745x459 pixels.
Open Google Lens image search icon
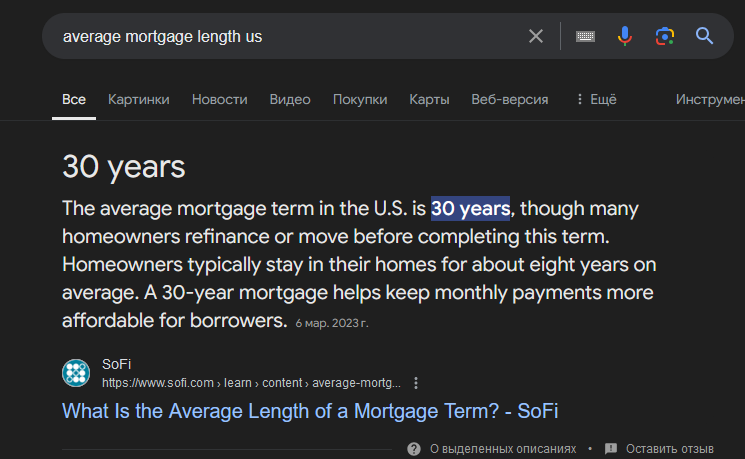tap(664, 36)
